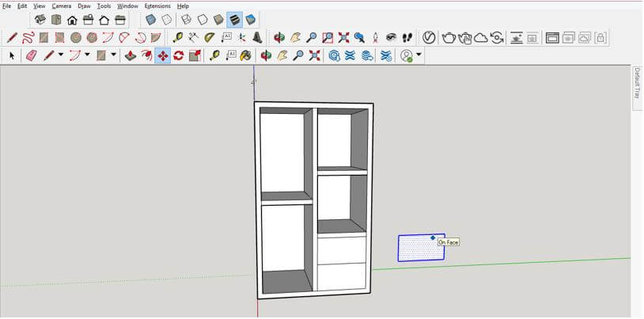This screenshot has height=319, width=644.
Task: Select the Look Around eye tool
Action: (391, 38)
